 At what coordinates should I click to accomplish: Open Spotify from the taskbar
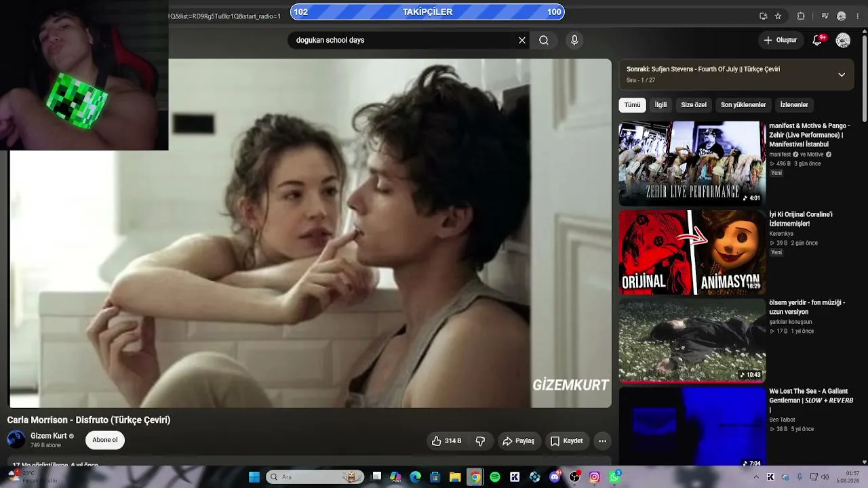(495, 477)
